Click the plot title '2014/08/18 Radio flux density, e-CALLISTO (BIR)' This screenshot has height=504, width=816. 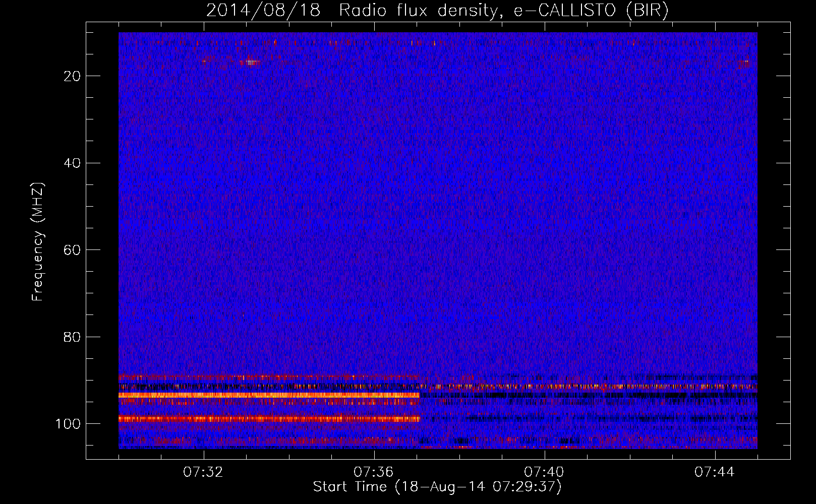[x=437, y=10]
